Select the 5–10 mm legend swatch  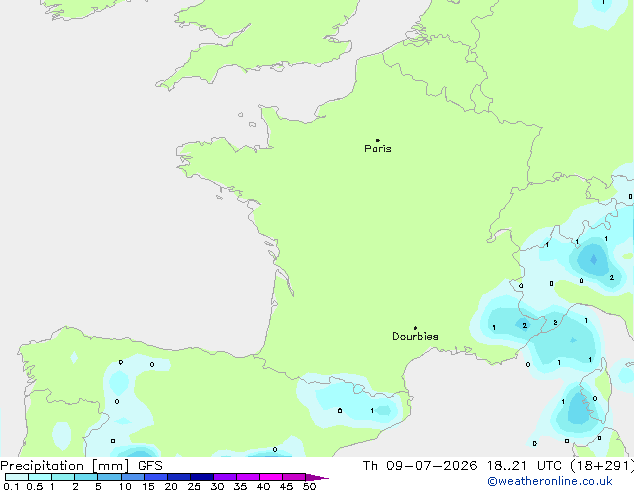click(x=109, y=477)
